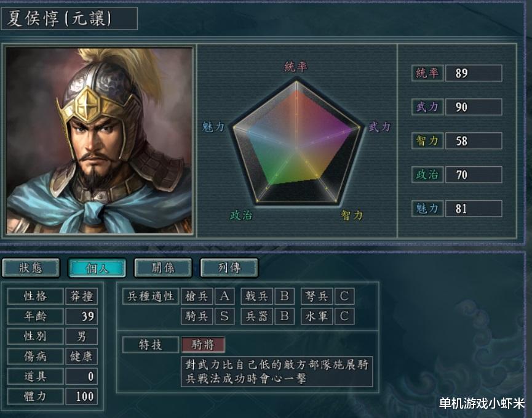The width and height of the screenshot is (532, 418).
Task: Click the 槍兵 A aptitude grade
Action: 224,296
